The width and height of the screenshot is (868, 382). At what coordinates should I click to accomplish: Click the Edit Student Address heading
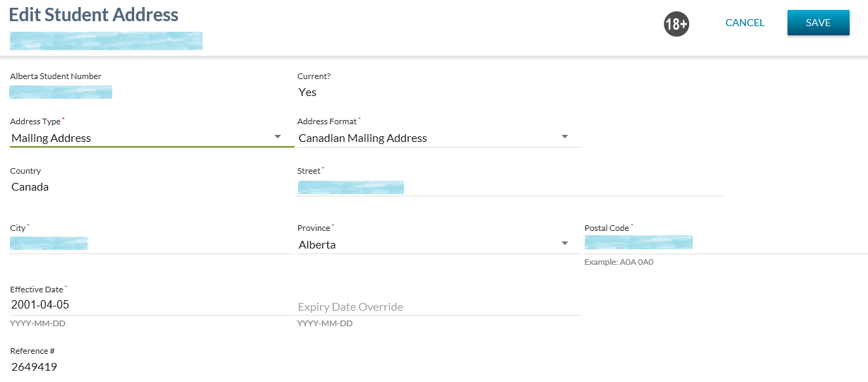pos(93,15)
